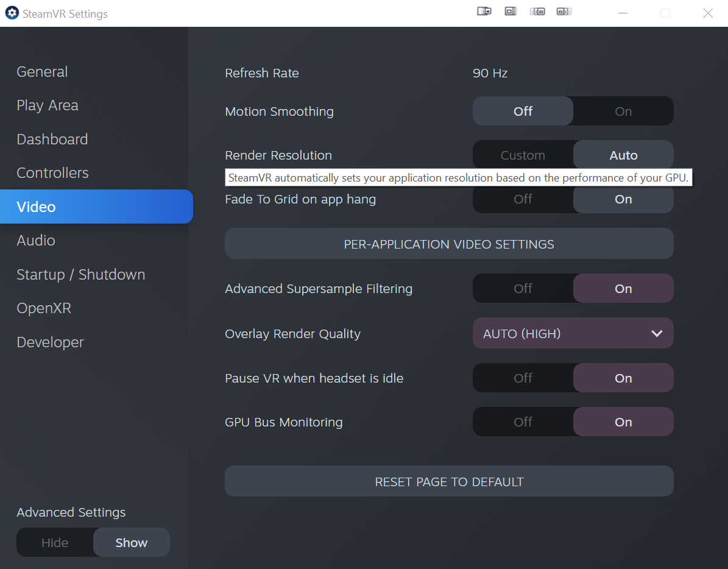The image size is (728, 569).
Task: Select the Video tab
Action: [96, 207]
